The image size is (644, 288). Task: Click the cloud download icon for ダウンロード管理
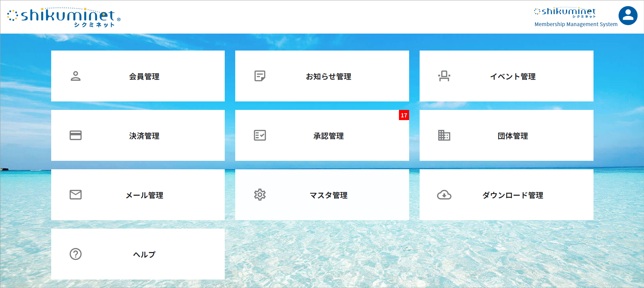[x=444, y=195]
